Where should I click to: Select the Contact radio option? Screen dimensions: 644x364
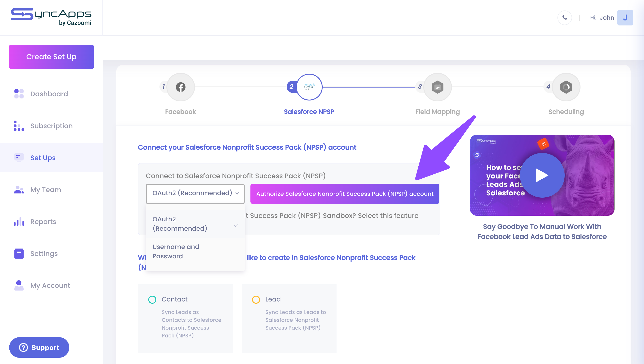pos(152,299)
